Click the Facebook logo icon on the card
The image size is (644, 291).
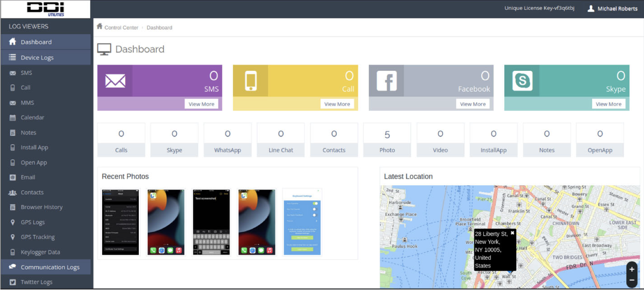pos(386,81)
